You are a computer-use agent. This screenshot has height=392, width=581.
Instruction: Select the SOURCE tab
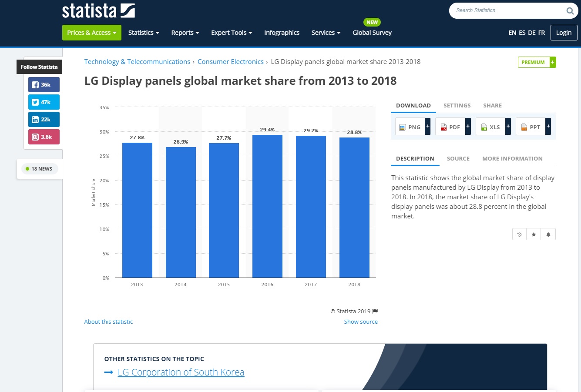[x=458, y=159]
